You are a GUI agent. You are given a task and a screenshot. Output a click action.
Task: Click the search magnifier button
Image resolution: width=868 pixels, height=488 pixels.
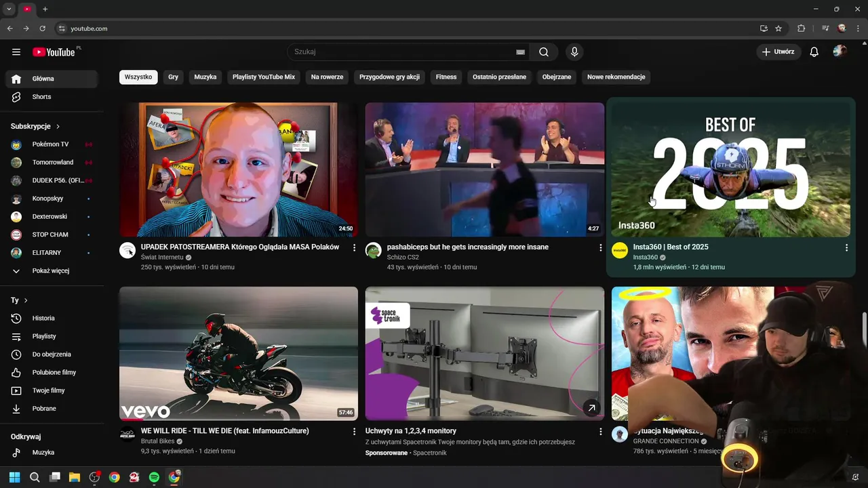coord(544,52)
